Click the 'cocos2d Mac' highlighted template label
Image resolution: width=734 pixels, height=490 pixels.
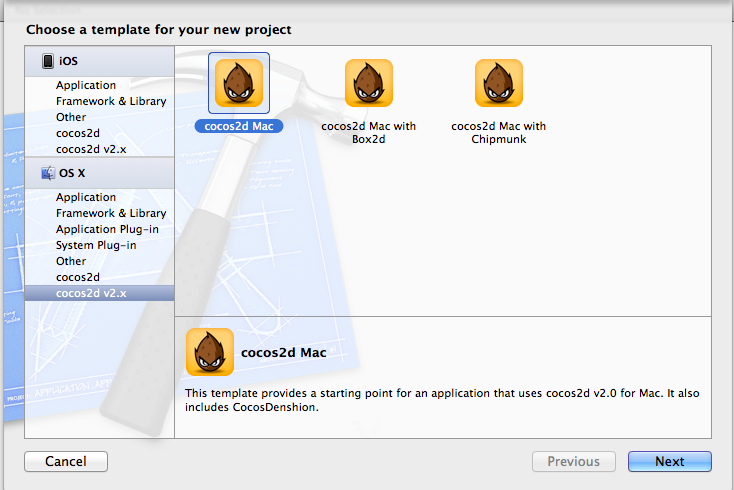tap(239, 126)
